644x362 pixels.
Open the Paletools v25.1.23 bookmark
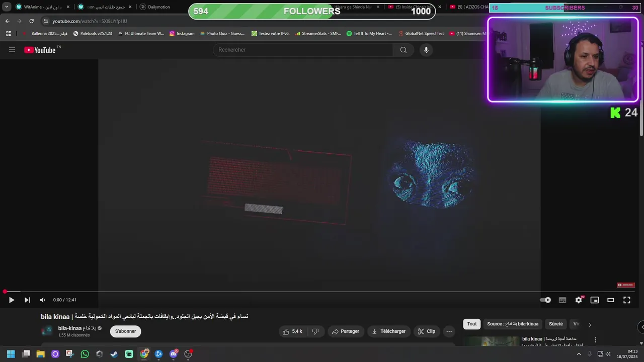pos(93,34)
